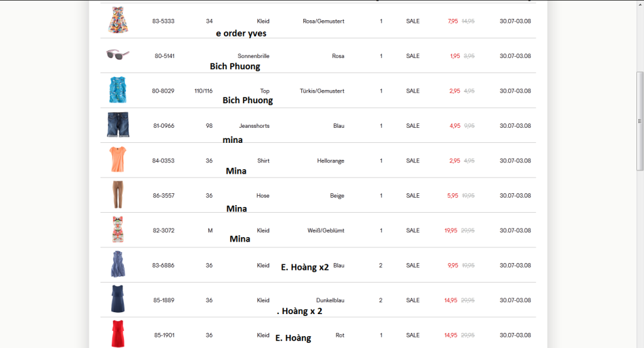Select the white floral dress thumbnail

pos(118,230)
